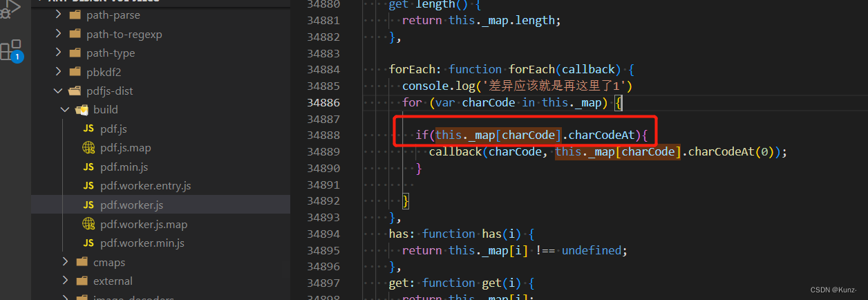The image size is (868, 300).
Task: Click the folder icon beside pbkdf2
Action: pos(75,71)
